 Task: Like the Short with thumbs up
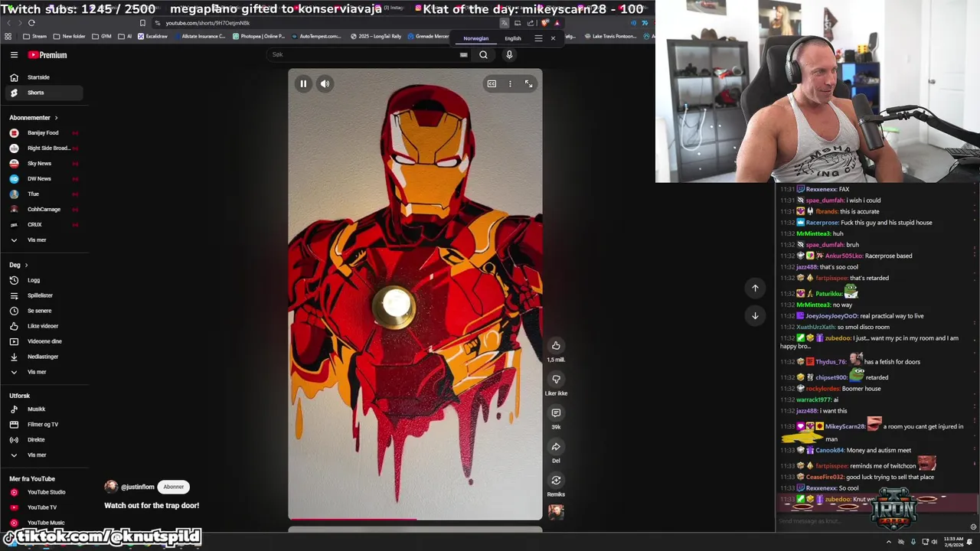click(556, 346)
